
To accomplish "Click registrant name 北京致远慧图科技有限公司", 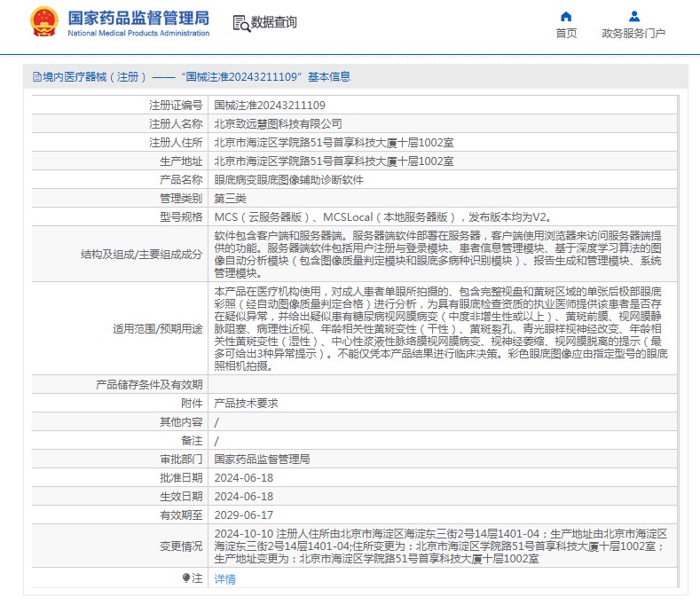I will click(x=278, y=123).
